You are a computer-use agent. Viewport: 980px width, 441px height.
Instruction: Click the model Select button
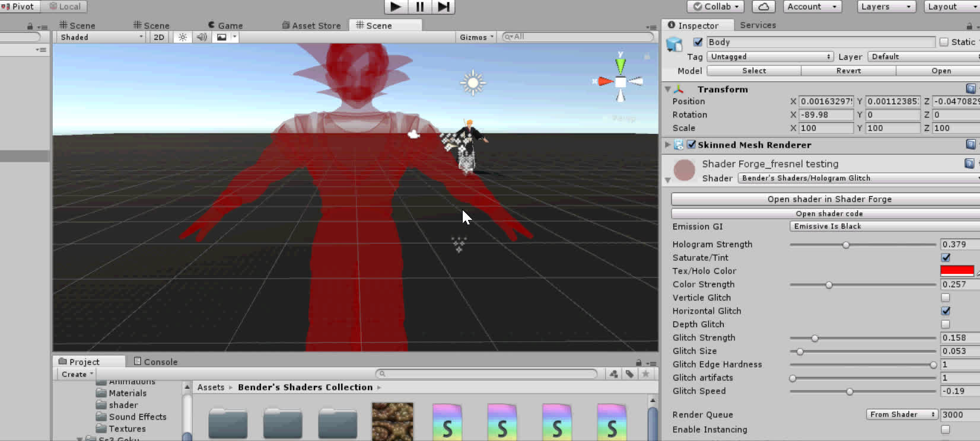coord(754,71)
